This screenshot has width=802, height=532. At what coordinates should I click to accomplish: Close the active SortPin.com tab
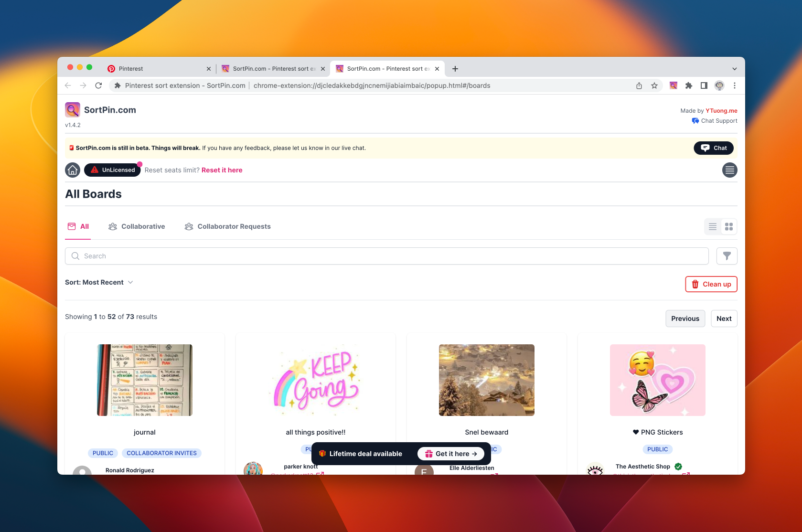437,69
